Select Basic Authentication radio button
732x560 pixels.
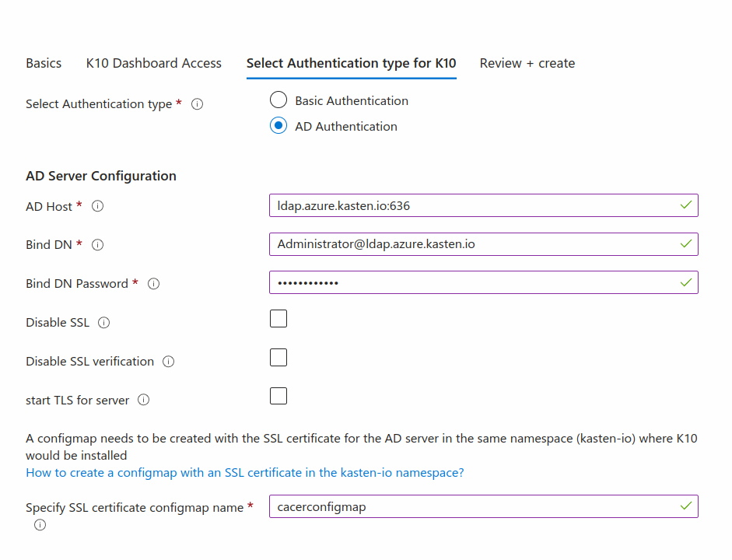[278, 100]
